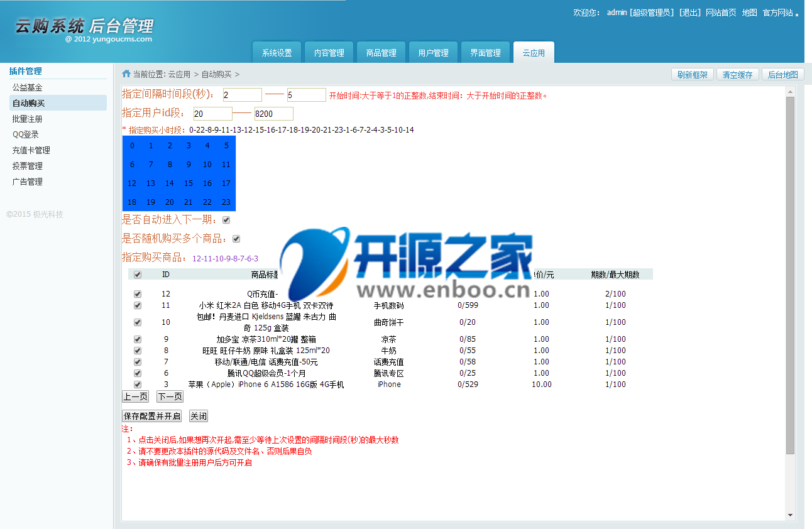Open the 网站首页 link
Viewport: 812px width, 529px height.
721,13
